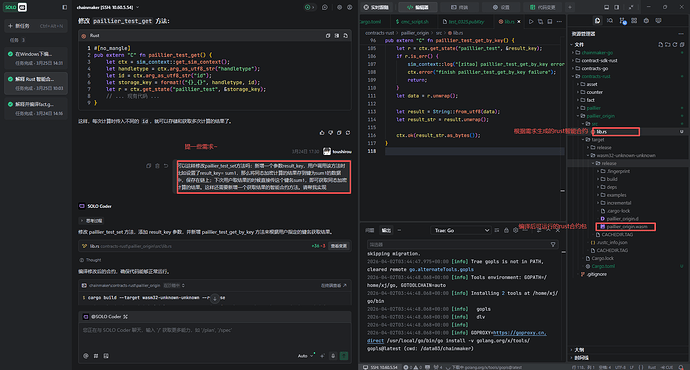
Task: Open the task starting with 在Windows下
Action: click(36, 58)
